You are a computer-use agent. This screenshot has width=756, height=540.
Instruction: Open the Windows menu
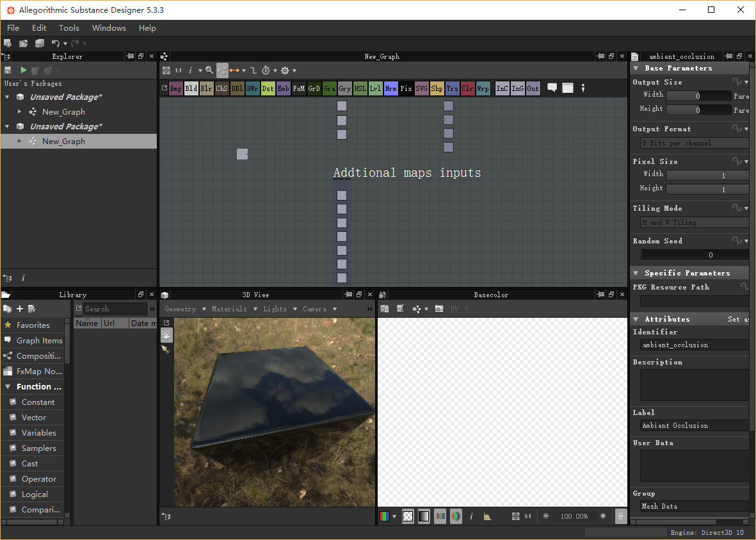pos(109,28)
